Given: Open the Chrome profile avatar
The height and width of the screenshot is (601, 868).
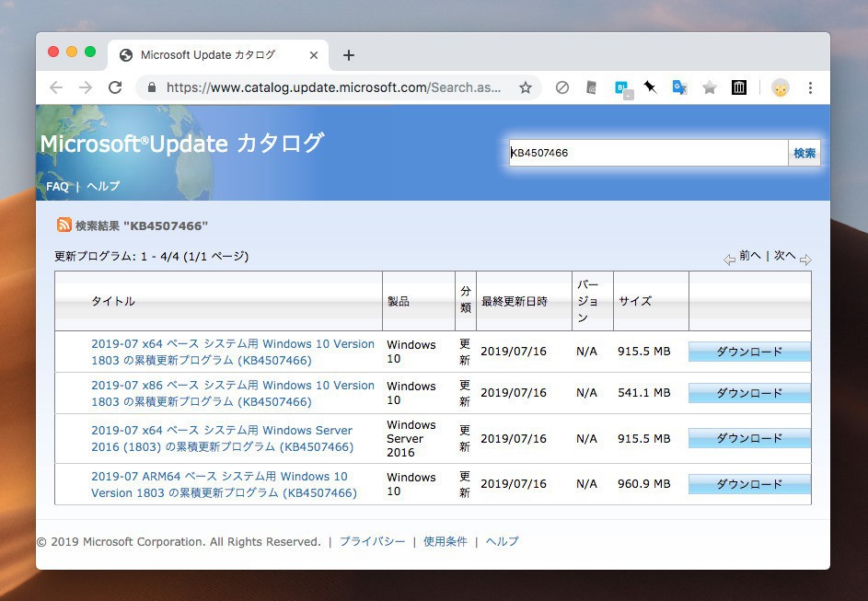Looking at the screenshot, I should pyautogui.click(x=781, y=87).
